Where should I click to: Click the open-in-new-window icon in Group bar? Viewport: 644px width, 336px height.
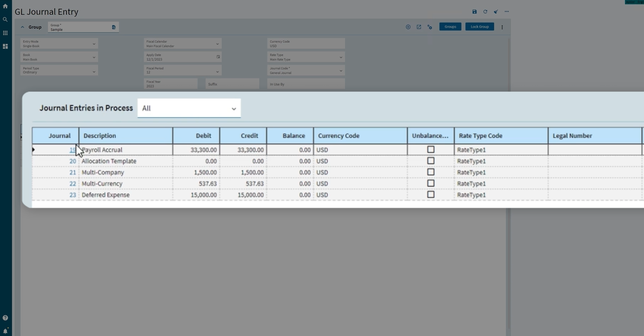[419, 27]
